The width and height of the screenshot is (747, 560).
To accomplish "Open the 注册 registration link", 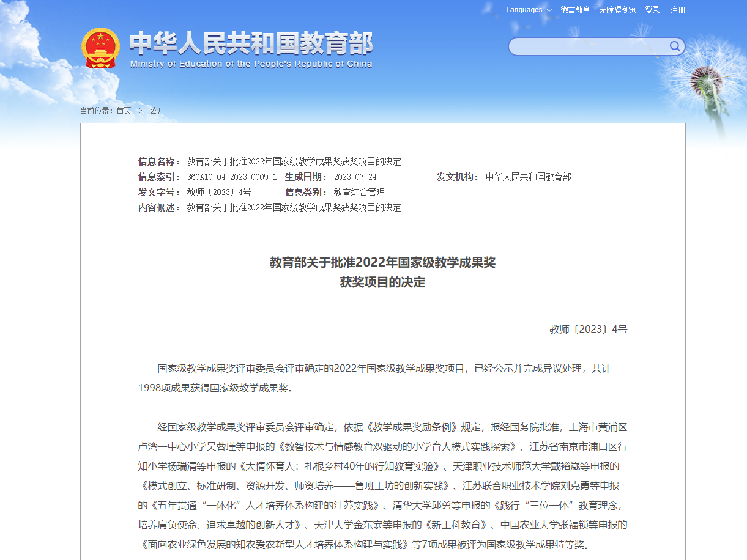I will [678, 10].
